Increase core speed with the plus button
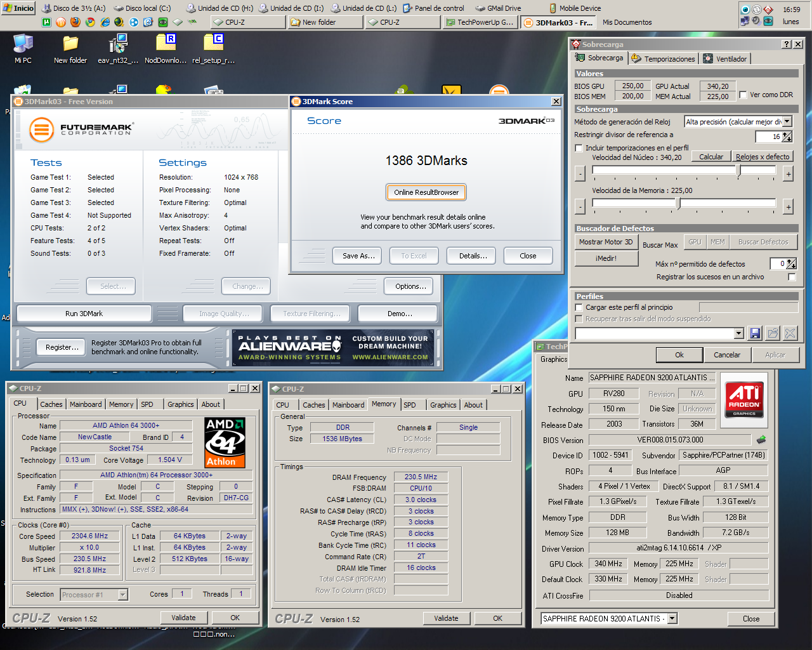The image size is (812, 650). click(789, 173)
